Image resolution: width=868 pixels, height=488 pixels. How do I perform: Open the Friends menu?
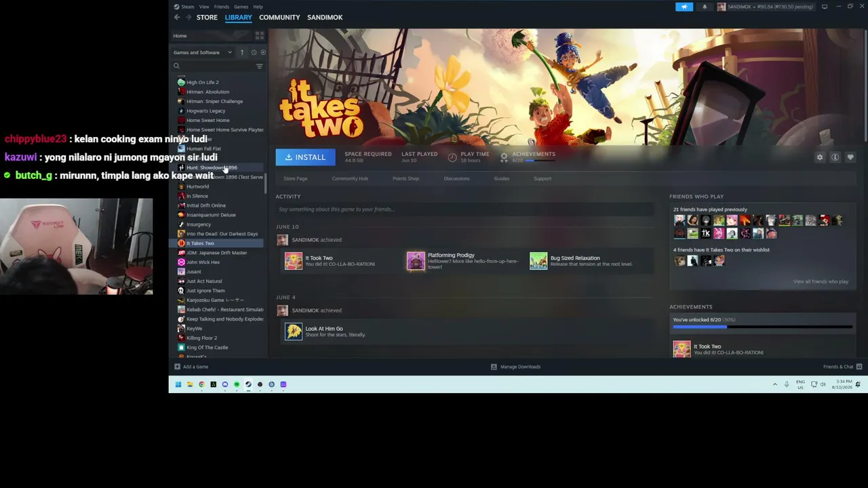coord(222,7)
